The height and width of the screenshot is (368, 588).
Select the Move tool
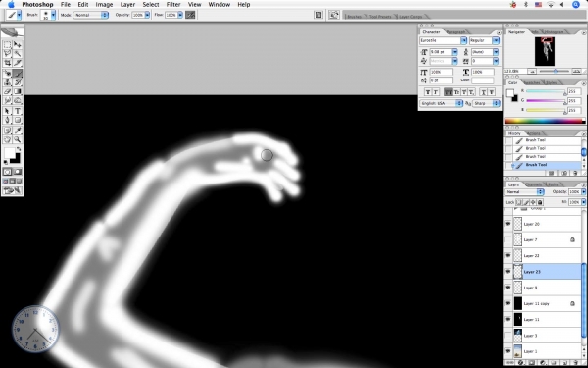18,45
